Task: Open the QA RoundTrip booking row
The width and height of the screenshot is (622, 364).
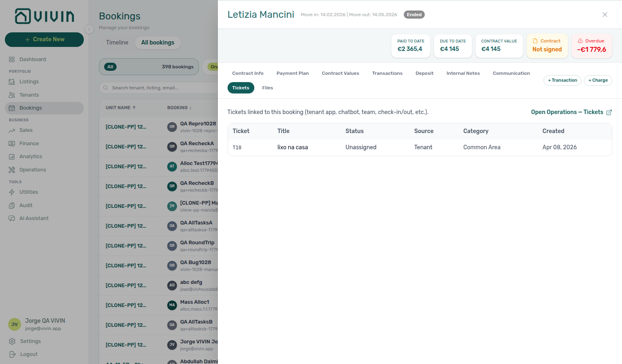Action: [x=158, y=246]
